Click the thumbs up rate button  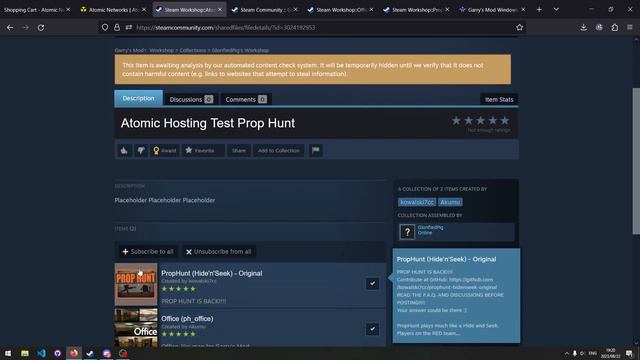124,151
